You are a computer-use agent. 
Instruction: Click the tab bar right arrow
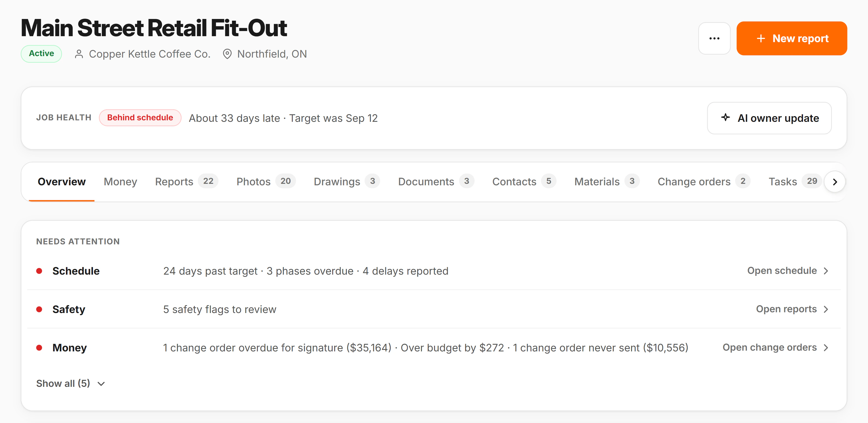point(835,182)
